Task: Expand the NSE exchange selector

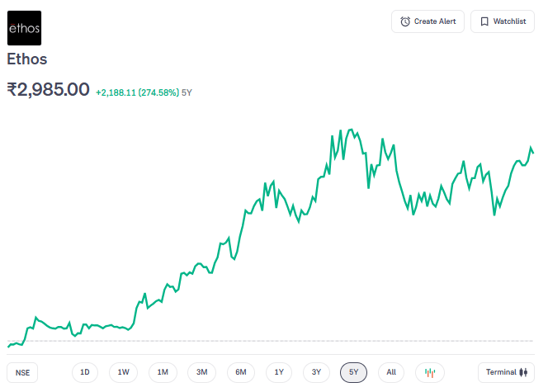Action: (22, 372)
